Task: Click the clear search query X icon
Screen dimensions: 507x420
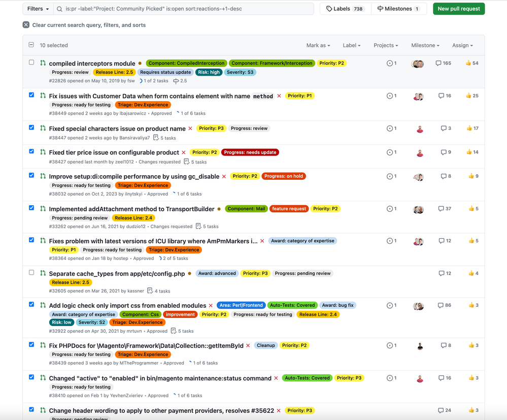Action: pos(26,25)
